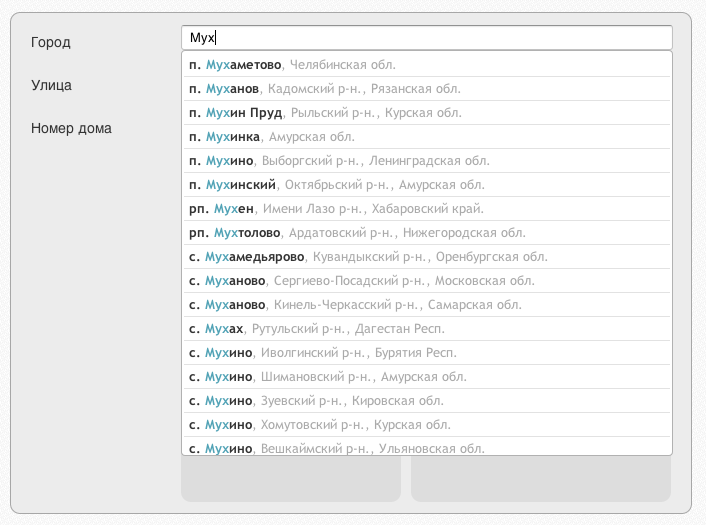Click the Номер дома label
706x525 pixels.
tap(71, 128)
